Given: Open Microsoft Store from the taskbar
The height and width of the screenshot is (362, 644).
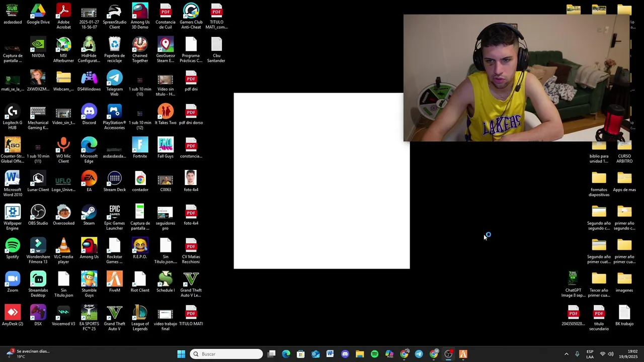Looking at the screenshot, I should tap(301, 354).
